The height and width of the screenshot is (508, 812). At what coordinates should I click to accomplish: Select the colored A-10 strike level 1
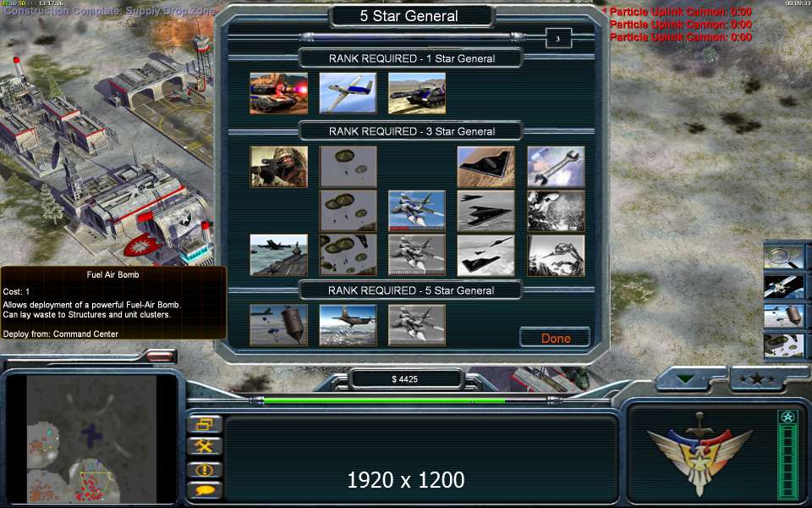(x=417, y=211)
